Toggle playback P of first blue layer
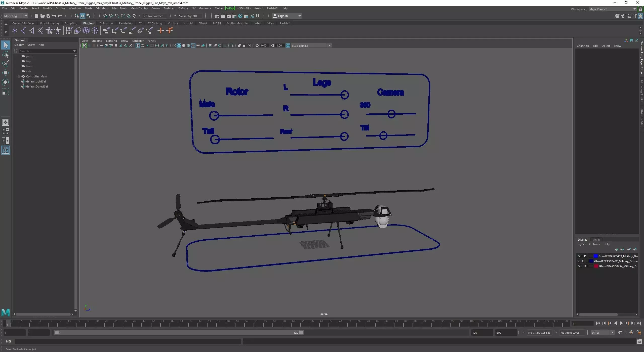Viewport: 644px width, 352px height. coord(585,256)
